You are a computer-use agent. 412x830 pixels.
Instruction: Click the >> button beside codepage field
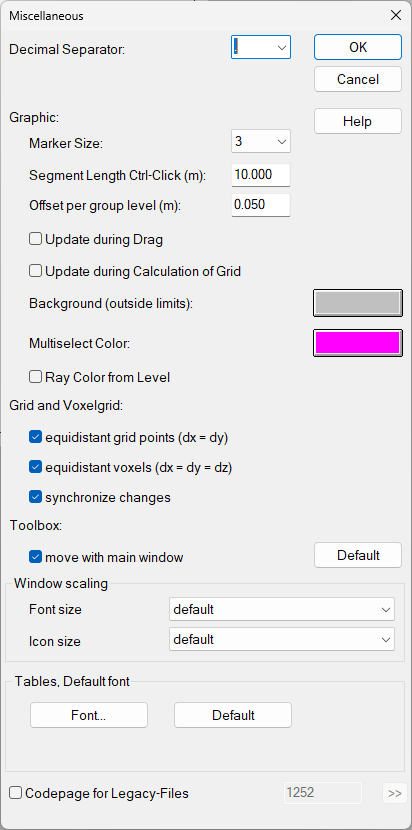click(x=395, y=793)
